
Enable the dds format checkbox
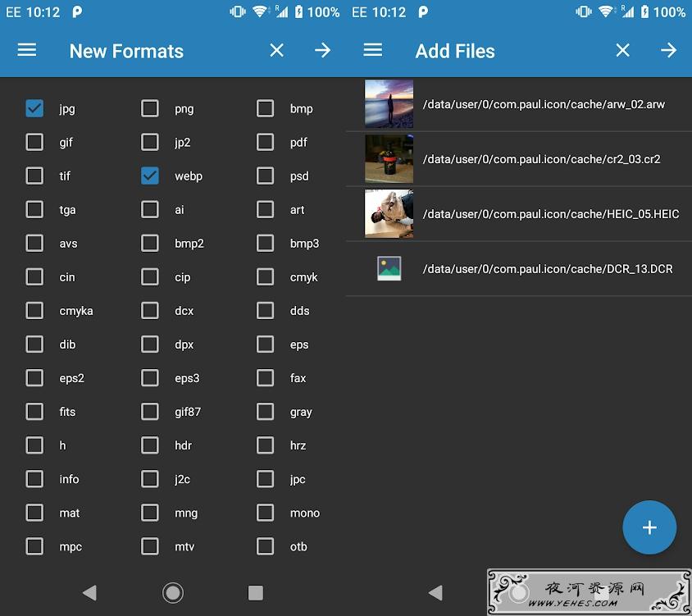(x=265, y=310)
